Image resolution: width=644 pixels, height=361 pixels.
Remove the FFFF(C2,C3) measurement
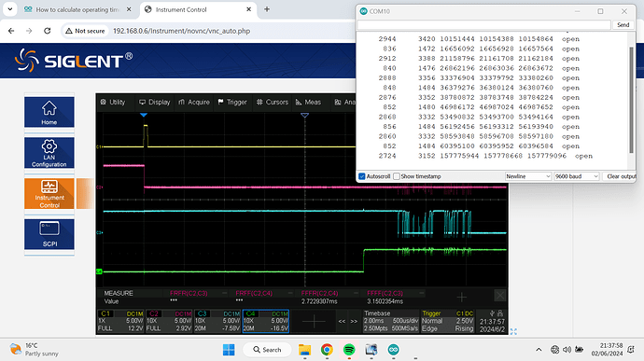click(x=421, y=293)
